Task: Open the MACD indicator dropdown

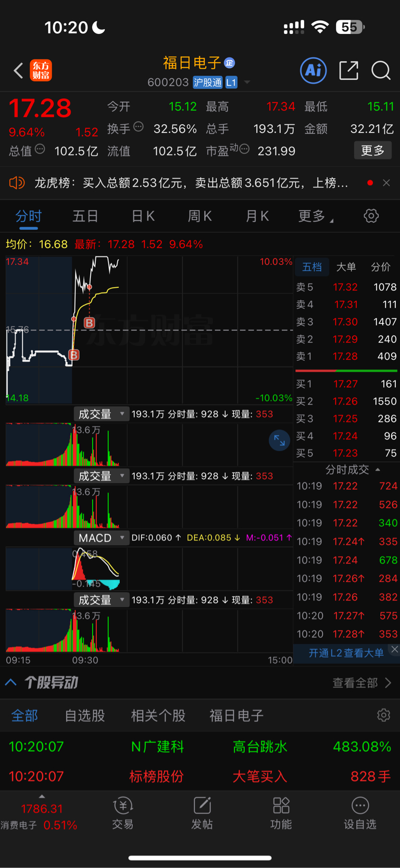Action: (101, 538)
